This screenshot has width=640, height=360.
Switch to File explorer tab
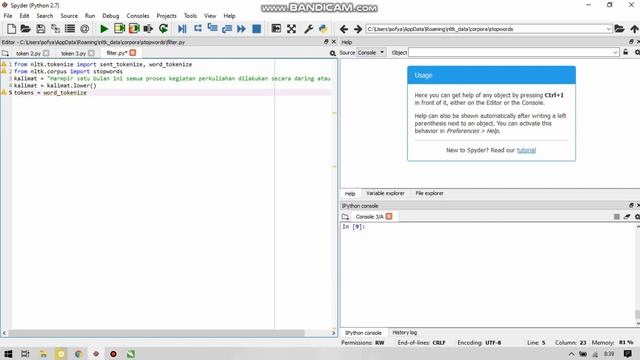click(429, 193)
